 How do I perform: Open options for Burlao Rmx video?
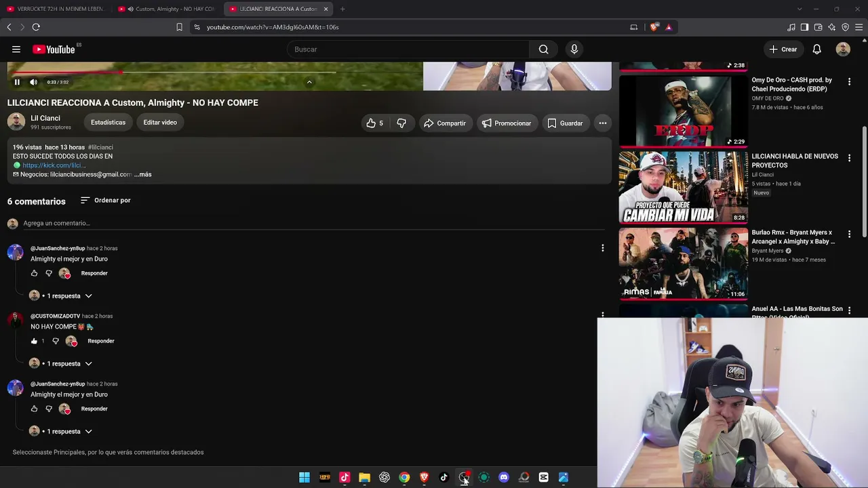(x=849, y=235)
